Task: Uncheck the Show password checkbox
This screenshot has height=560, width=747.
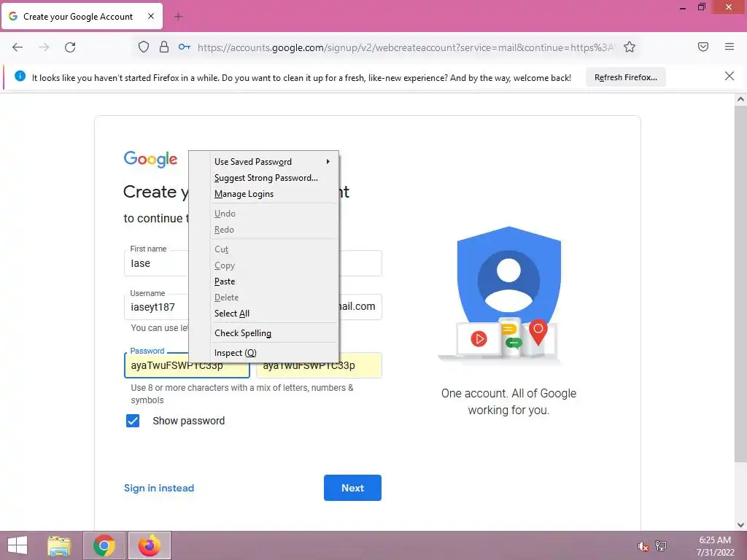Action: tap(133, 421)
